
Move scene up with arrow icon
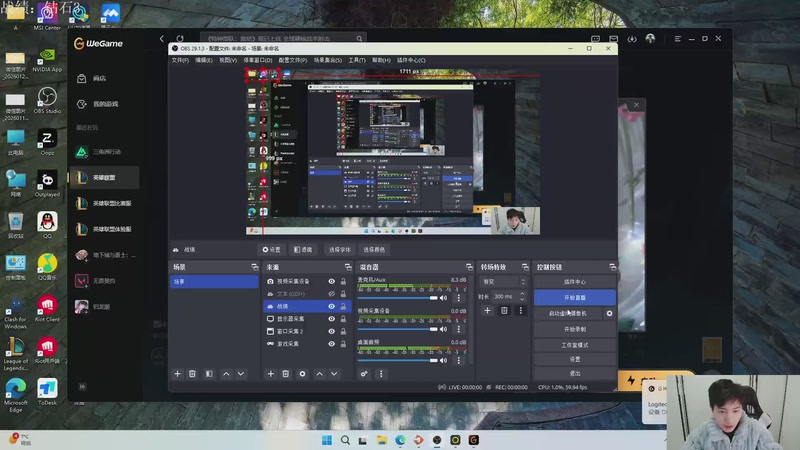click(x=226, y=374)
